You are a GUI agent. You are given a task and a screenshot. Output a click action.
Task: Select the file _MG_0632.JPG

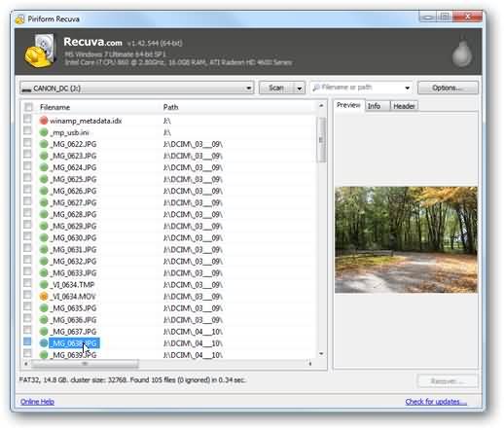(75, 262)
